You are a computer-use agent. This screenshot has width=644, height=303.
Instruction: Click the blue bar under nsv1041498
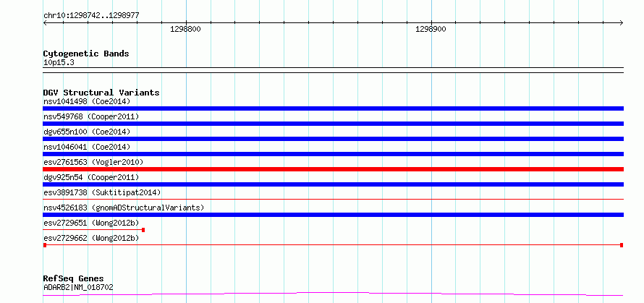coord(333,108)
